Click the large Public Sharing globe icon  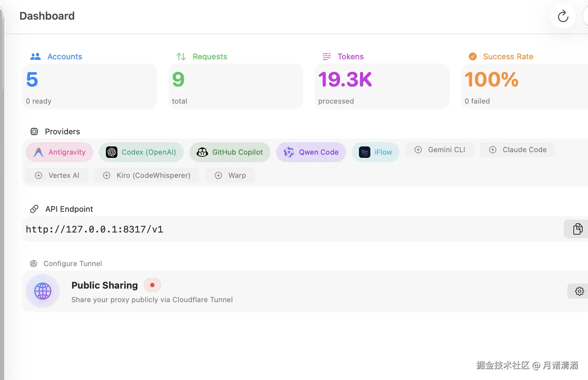click(43, 291)
